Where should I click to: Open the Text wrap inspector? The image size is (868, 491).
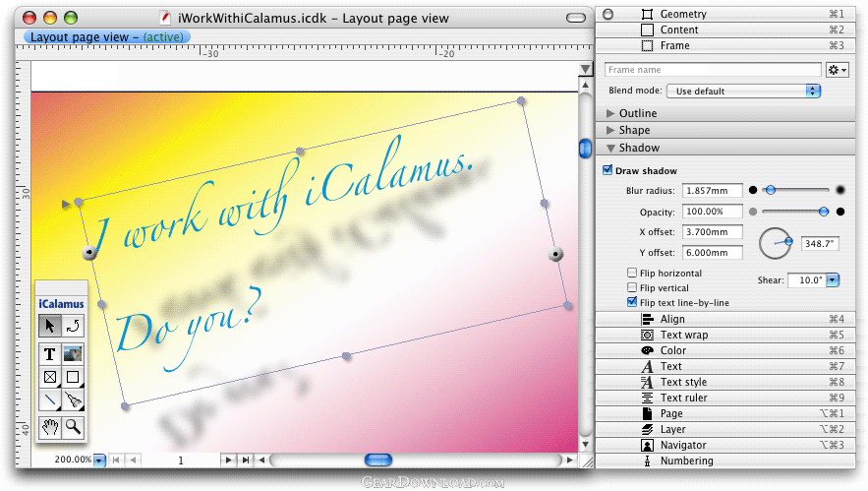pyautogui.click(x=725, y=335)
